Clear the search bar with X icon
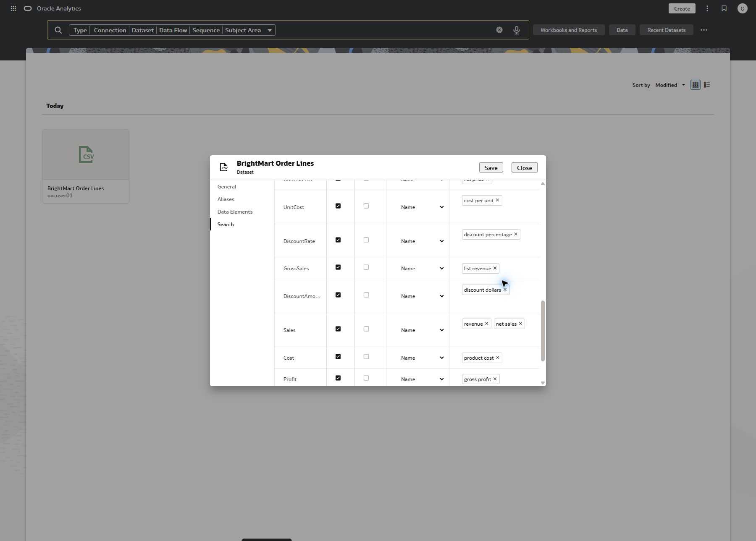 point(499,30)
